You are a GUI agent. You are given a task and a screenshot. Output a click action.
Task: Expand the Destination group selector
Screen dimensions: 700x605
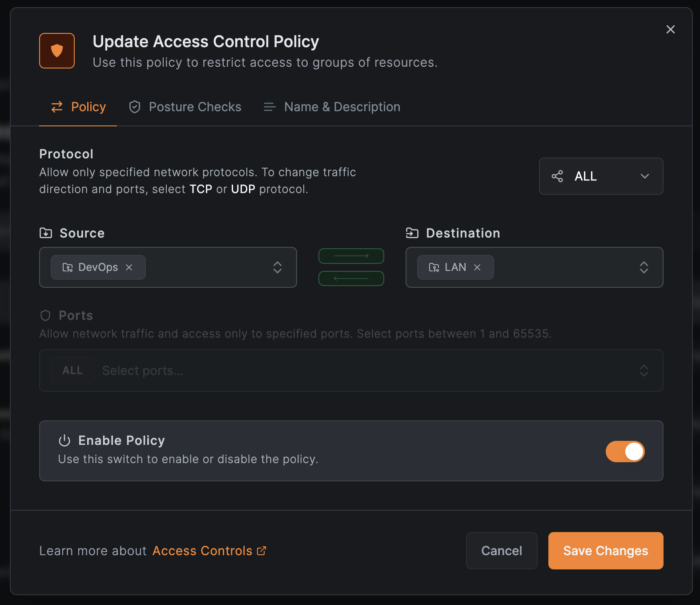tap(644, 267)
